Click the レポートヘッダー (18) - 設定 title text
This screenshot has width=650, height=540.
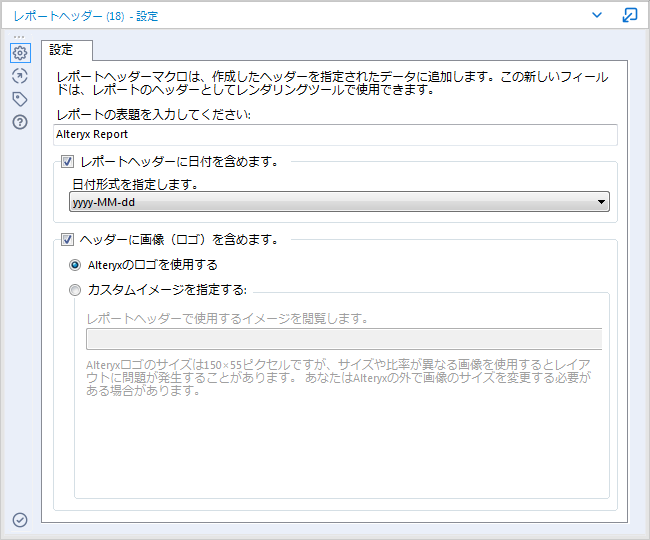[x=85, y=16]
